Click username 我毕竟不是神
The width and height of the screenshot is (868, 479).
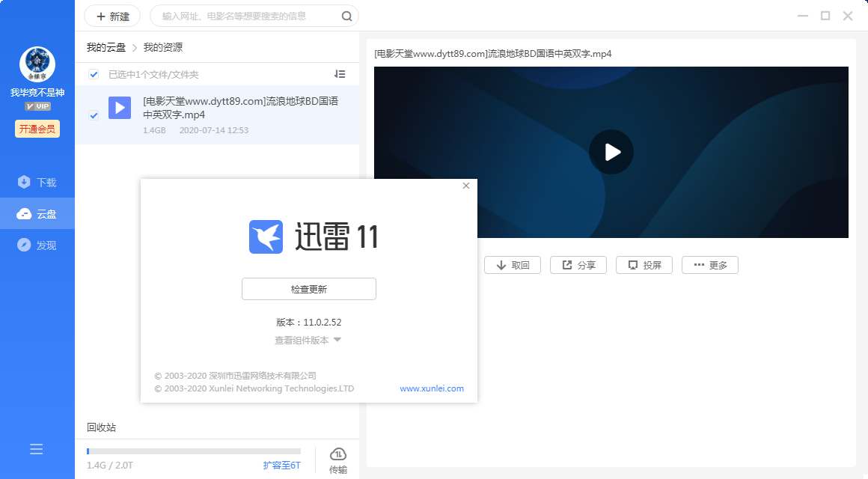(x=37, y=93)
